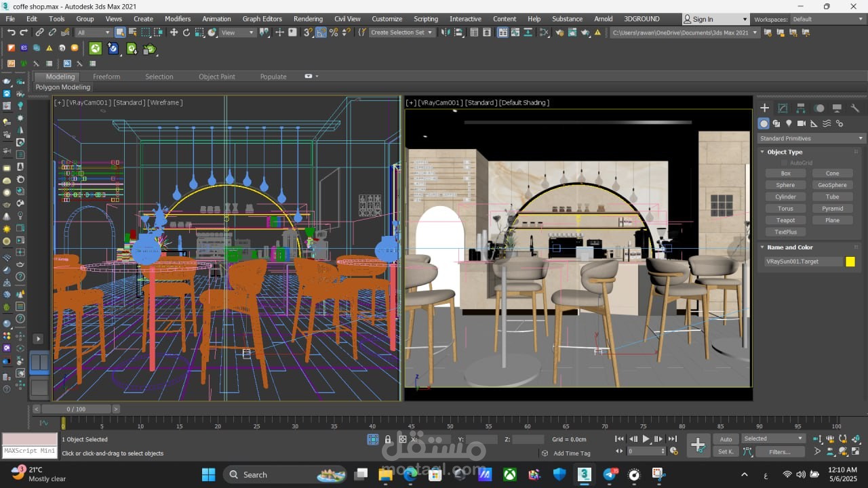The image size is (868, 488).
Task: Open the Rendering menu
Action: click(x=308, y=19)
